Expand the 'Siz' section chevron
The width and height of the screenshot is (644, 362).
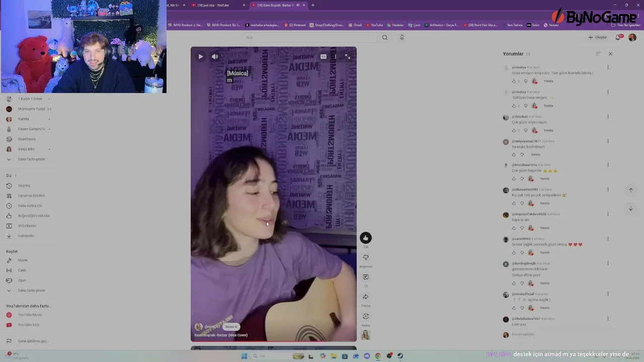[16, 175]
